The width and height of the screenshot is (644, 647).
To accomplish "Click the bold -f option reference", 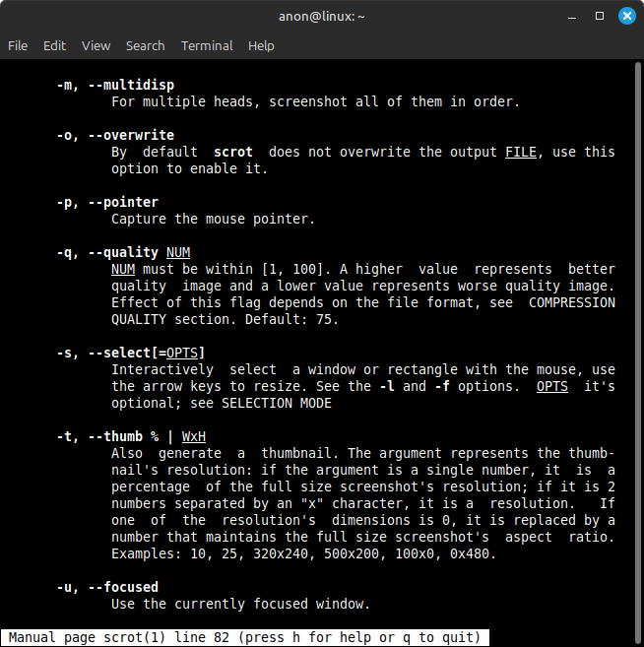I will pos(442,386).
